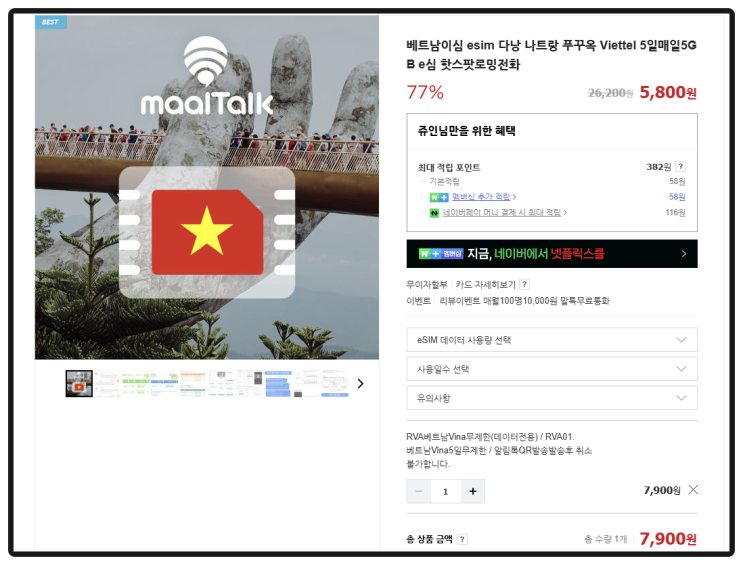Click the 5,800원 sale price
743x565 pixels.
click(x=668, y=92)
